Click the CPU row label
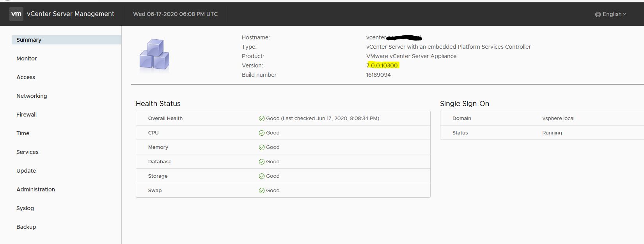The image size is (644, 244). pos(153,133)
